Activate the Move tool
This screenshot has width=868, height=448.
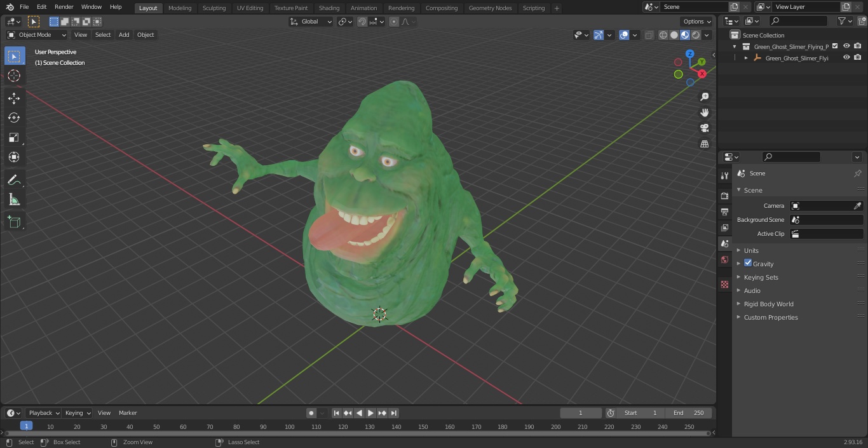tap(14, 98)
